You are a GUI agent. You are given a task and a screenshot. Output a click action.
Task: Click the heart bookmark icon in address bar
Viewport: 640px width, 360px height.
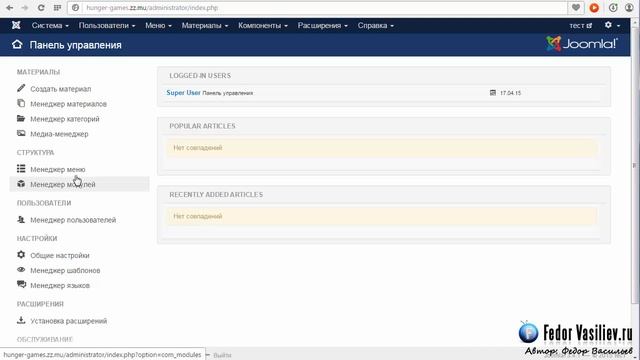576,7
